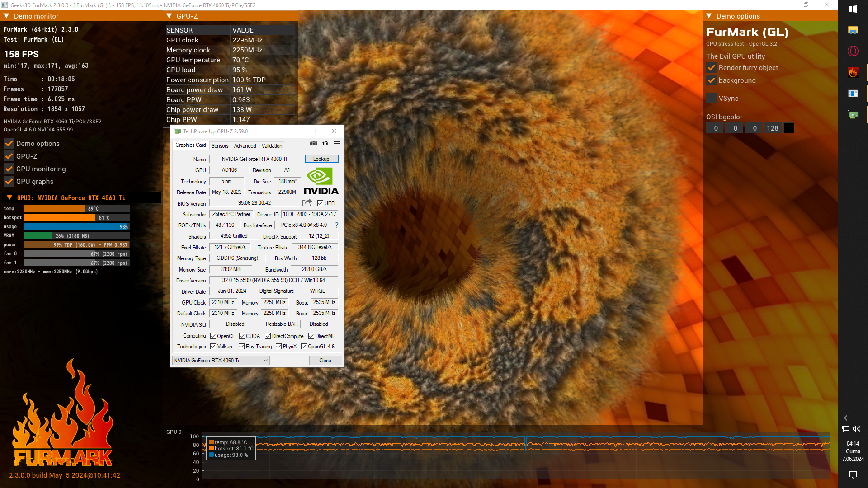
Task: Uncheck the Render furry object option
Action: tap(712, 68)
